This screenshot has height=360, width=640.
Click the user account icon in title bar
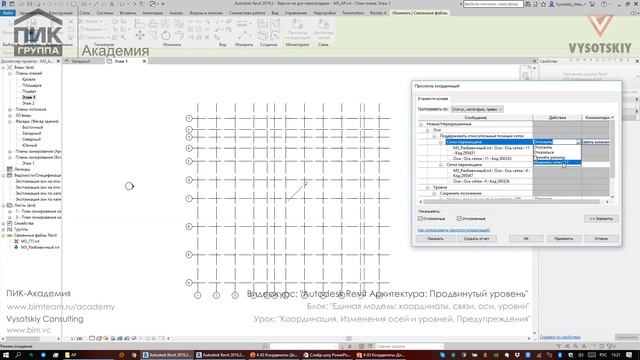coord(552,4)
